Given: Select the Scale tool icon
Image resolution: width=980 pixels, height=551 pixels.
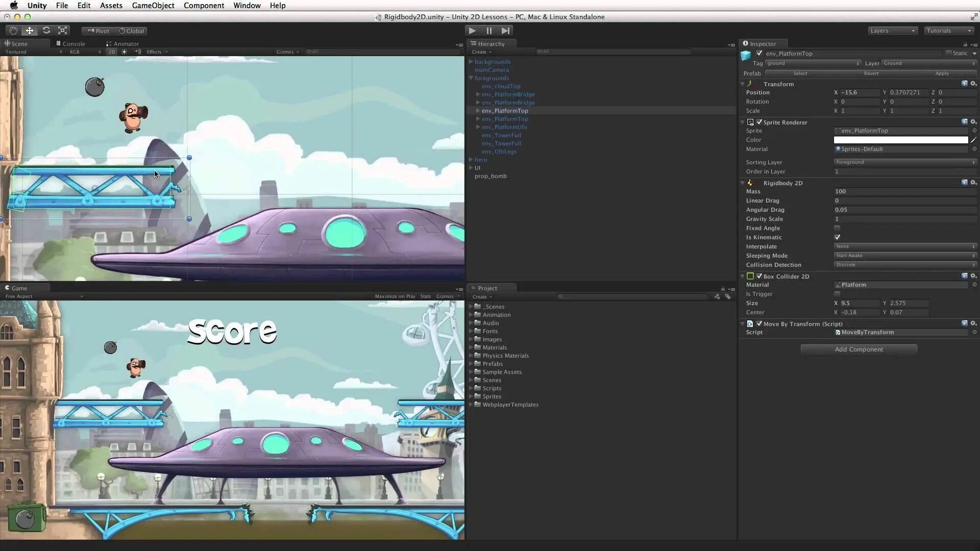Looking at the screenshot, I should (63, 31).
